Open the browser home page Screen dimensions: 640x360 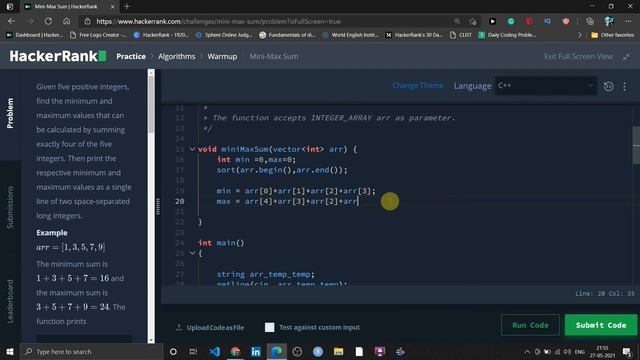pos(67,21)
